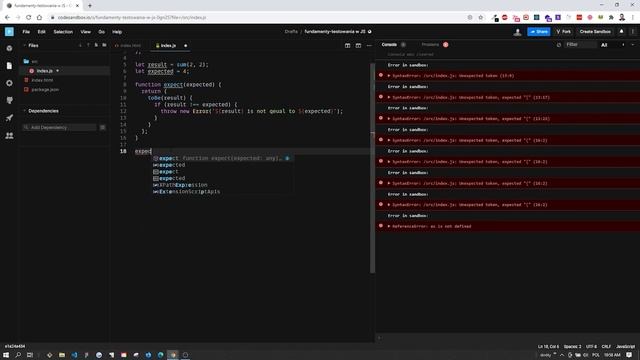Open the Help menu

(117, 32)
